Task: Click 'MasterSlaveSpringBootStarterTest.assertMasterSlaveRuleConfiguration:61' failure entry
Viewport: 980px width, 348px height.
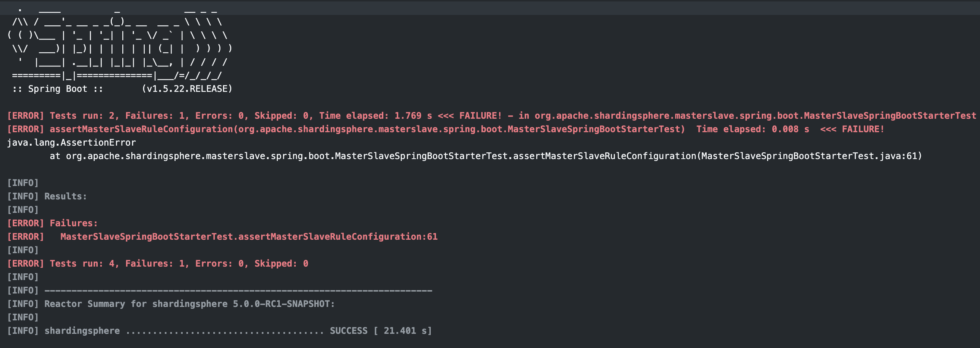Action: click(249, 237)
